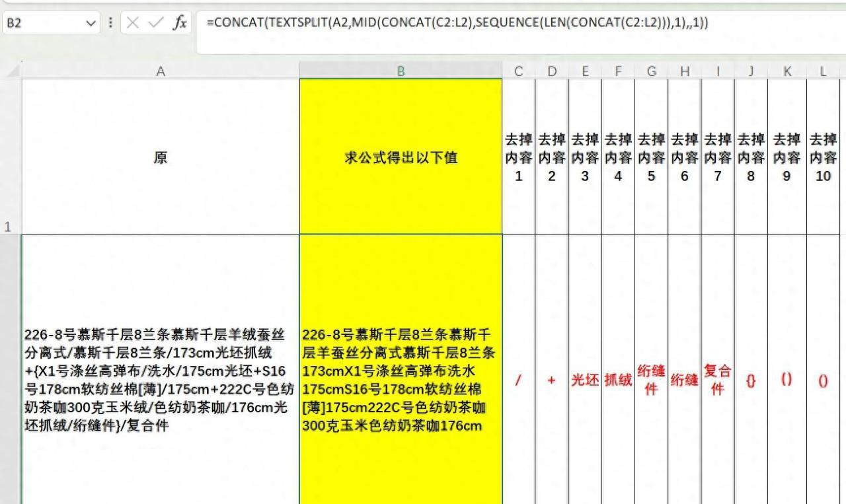Select all cells with corner triangle

[x=11, y=70]
